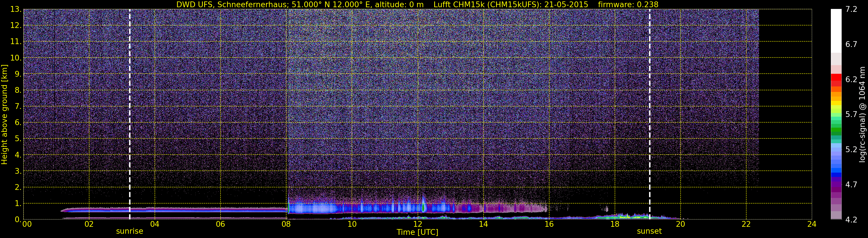Viewport: 868px width, 238px height.
Task: Click the 'Height above ground [km]' axis label
Action: pyautogui.click(x=4, y=115)
